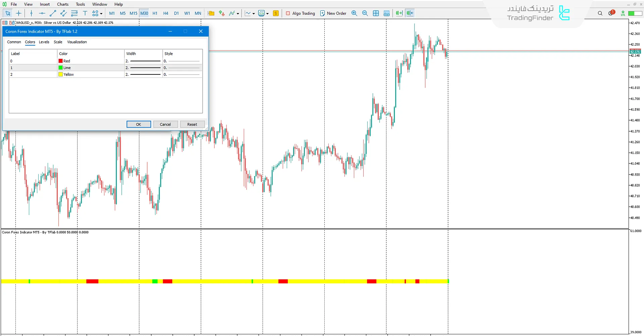This screenshot has height=336, width=644.
Task: Click the Reset button
Action: 192,124
